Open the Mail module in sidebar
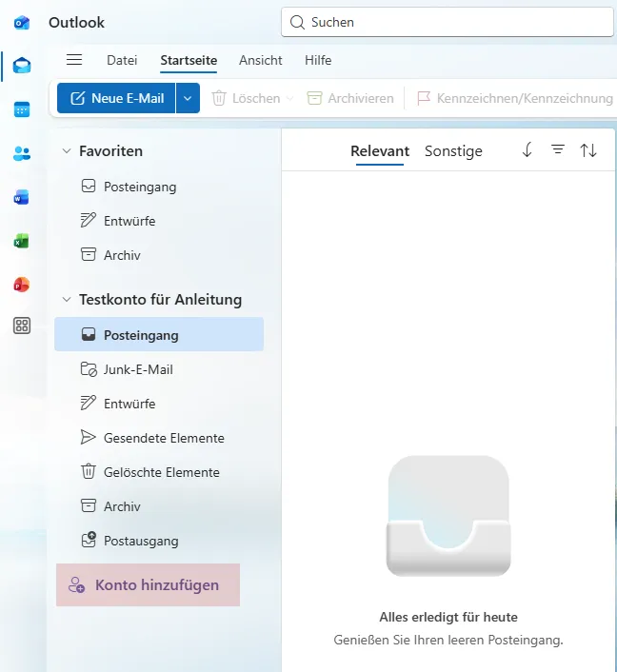The height and width of the screenshot is (672, 617). click(x=22, y=66)
